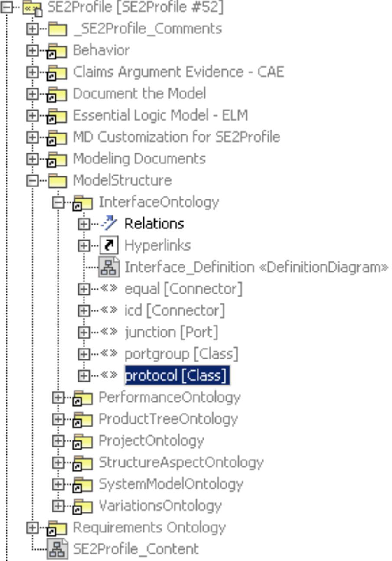Expand the Behavior node

point(32,51)
